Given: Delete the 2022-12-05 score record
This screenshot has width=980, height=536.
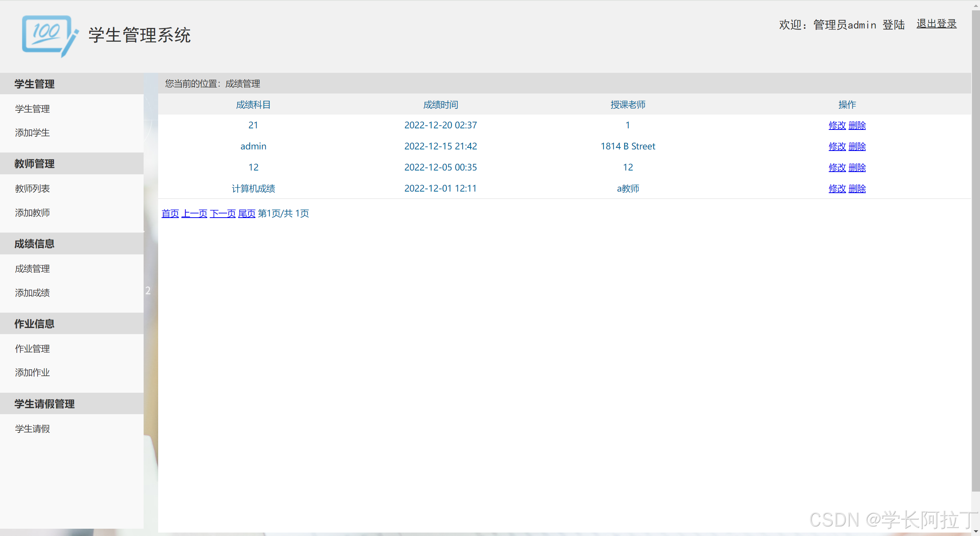Looking at the screenshot, I should click(x=857, y=167).
